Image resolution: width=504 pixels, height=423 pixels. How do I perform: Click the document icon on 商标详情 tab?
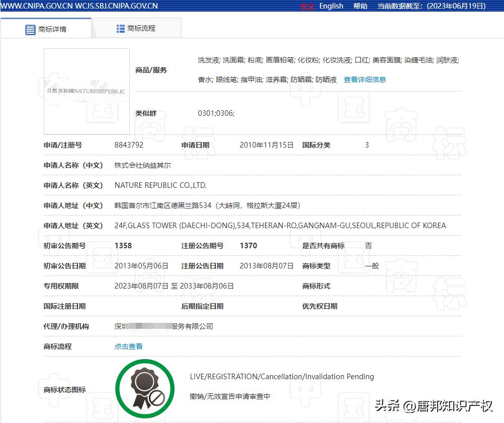[31, 29]
